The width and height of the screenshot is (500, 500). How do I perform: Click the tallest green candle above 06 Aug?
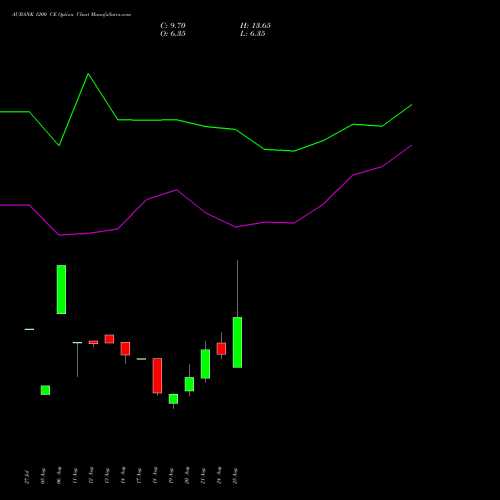coord(61,289)
